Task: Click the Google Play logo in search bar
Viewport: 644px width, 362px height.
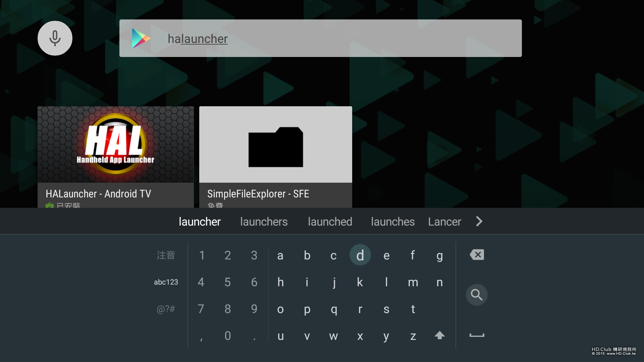Action: (141, 38)
